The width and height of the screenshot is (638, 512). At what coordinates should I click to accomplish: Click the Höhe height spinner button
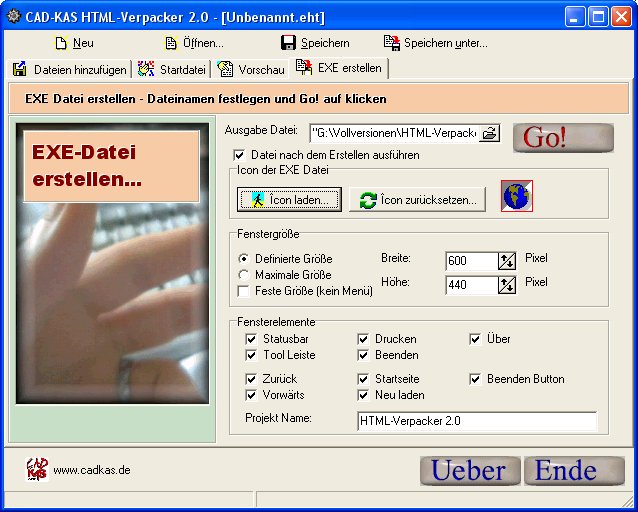coord(506,286)
